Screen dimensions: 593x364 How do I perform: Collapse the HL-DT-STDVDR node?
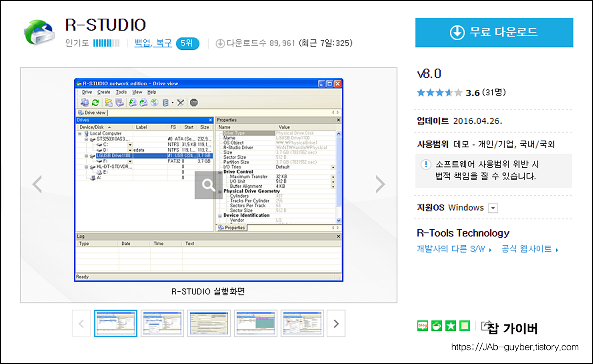[86, 167]
